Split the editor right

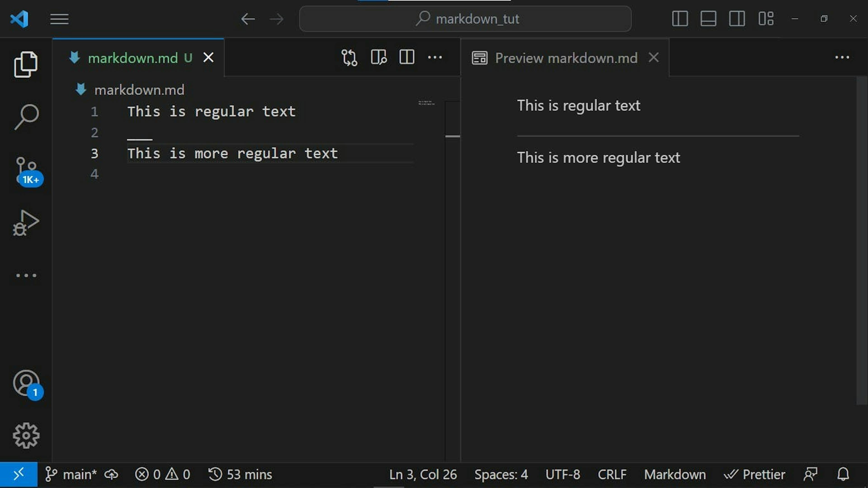pyautogui.click(x=407, y=58)
